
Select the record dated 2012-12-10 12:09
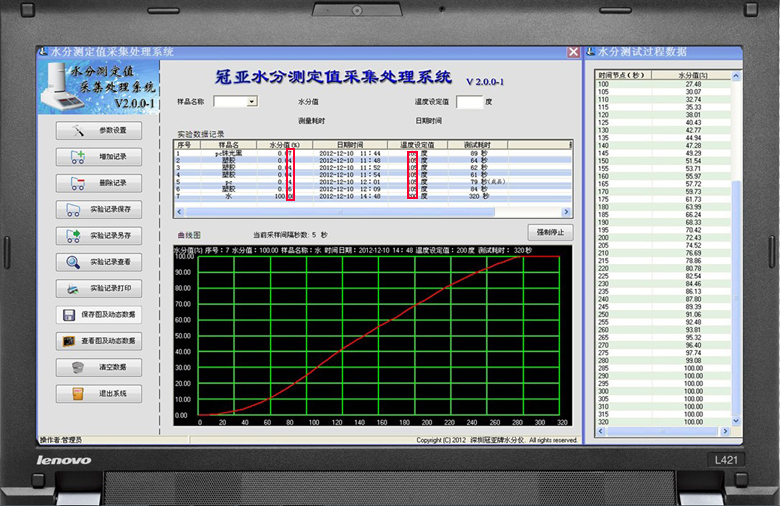pos(372,189)
